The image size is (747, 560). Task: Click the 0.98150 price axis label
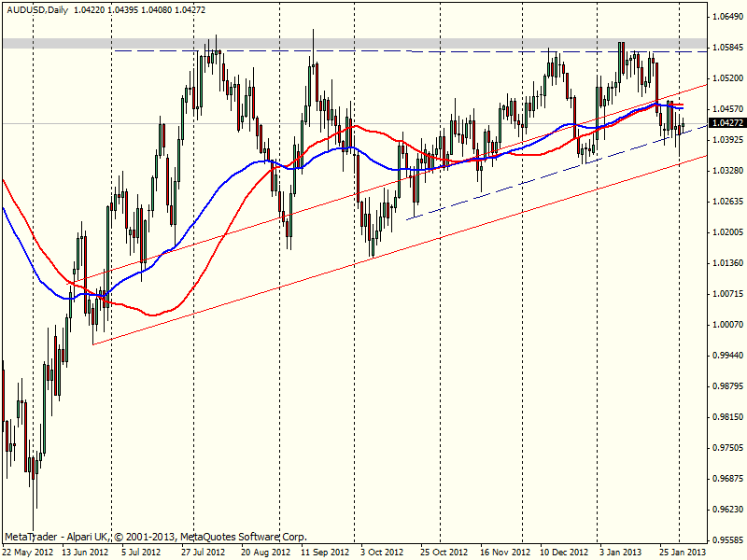[726, 417]
